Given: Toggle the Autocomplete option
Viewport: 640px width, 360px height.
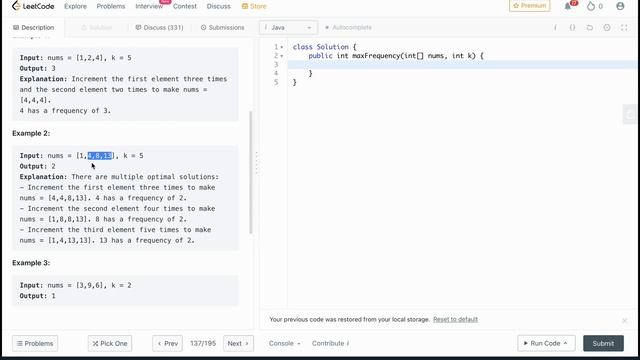Looking at the screenshot, I should tap(348, 27).
